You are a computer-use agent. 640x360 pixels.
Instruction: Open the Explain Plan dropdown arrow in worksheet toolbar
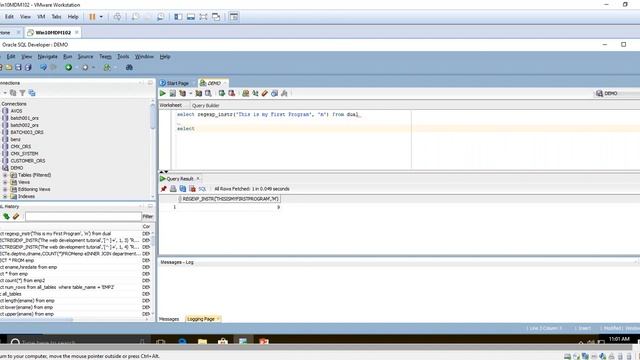pos(190,93)
